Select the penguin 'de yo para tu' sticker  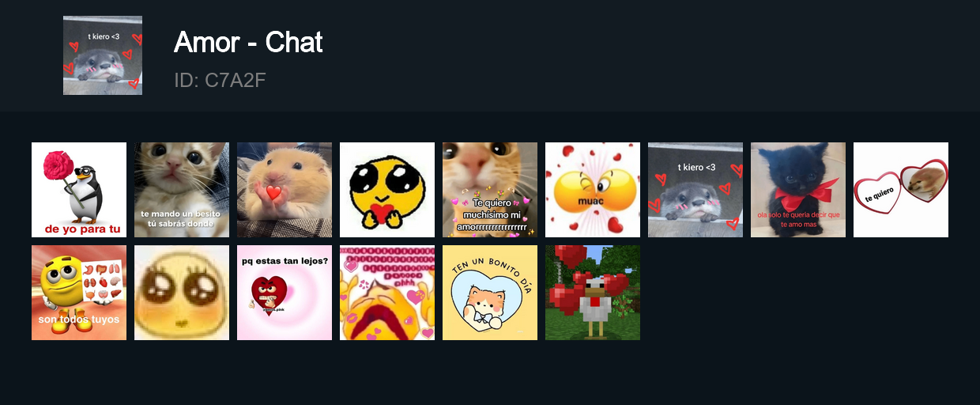coord(79,190)
